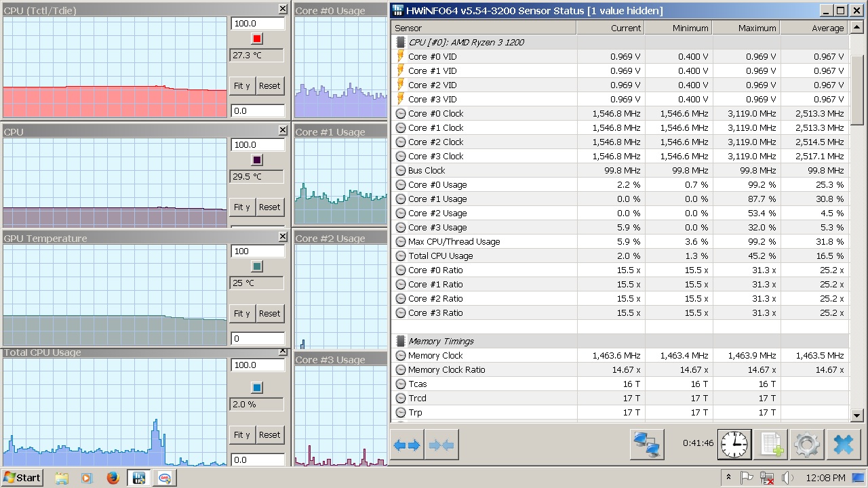Close the CPU graph window
This screenshot has width=868, height=488.
click(283, 130)
